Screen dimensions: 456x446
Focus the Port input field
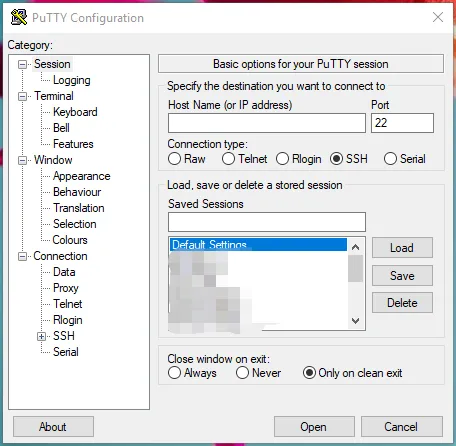point(402,123)
